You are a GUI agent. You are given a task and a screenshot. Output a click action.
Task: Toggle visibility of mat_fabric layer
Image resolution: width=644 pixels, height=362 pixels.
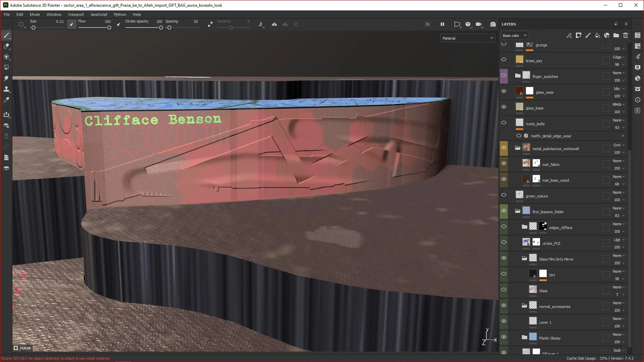pyautogui.click(x=503, y=164)
